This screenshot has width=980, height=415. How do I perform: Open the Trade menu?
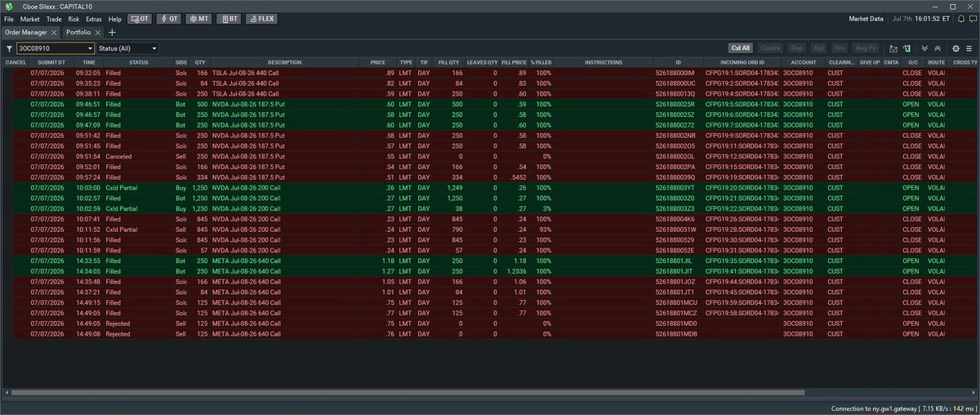pos(54,18)
